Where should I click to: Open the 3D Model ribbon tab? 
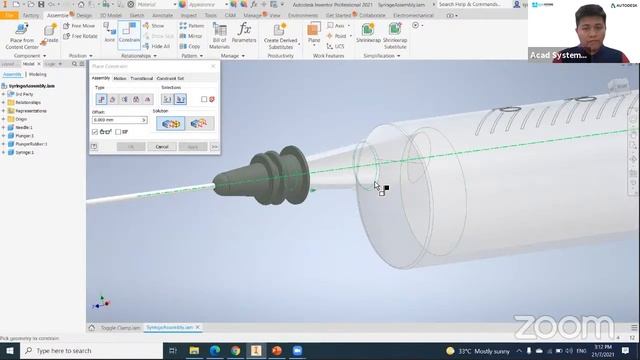point(111,16)
